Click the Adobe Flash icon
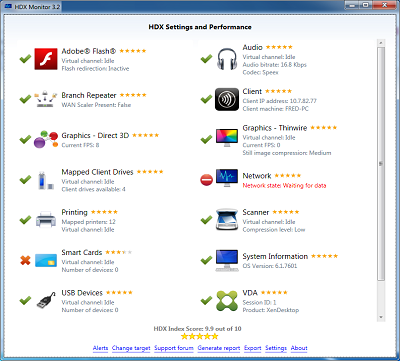Screen dimensions: 400x361 tap(46, 59)
